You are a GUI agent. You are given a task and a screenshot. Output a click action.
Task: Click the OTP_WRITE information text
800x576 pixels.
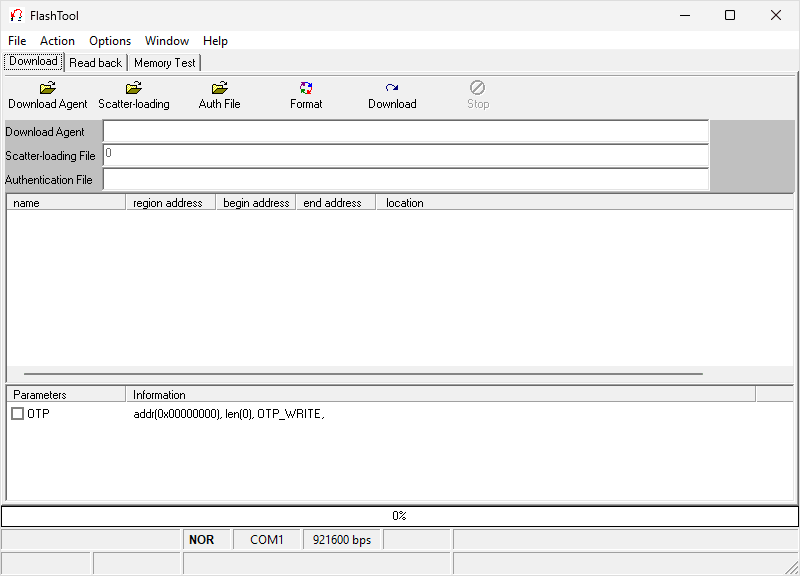229,414
